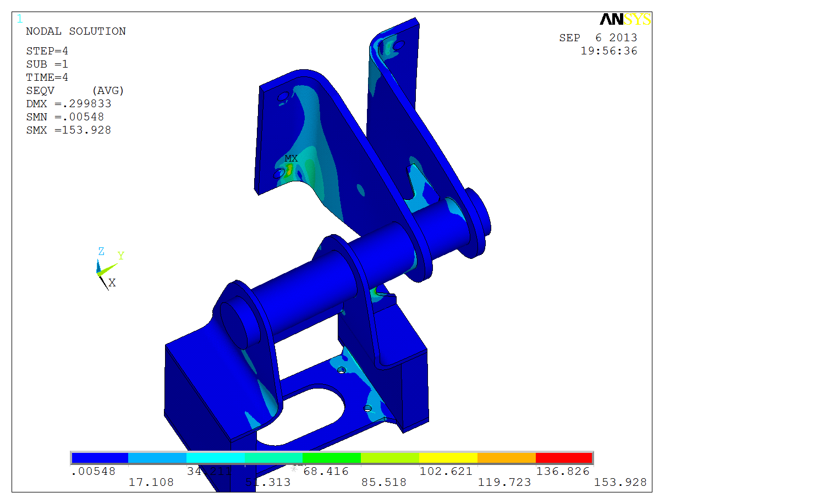Click the cyan legend color band
Image resolution: width=818 pixels, height=504 pixels.
tap(216, 458)
